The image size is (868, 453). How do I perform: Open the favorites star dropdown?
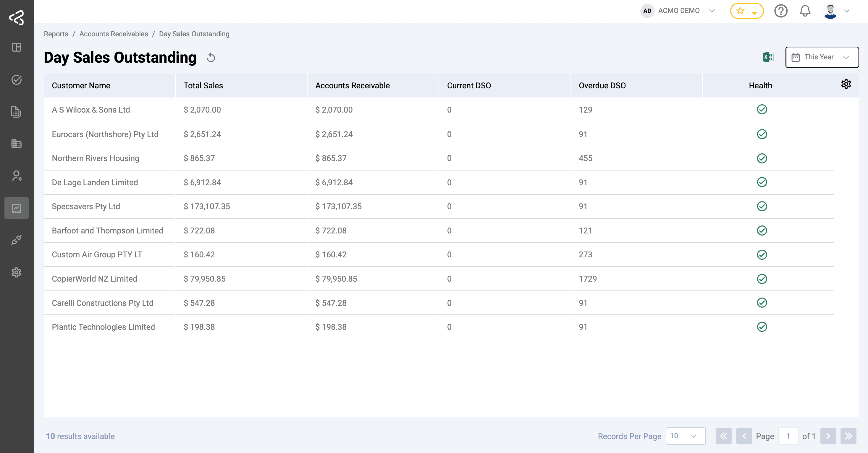tap(747, 11)
